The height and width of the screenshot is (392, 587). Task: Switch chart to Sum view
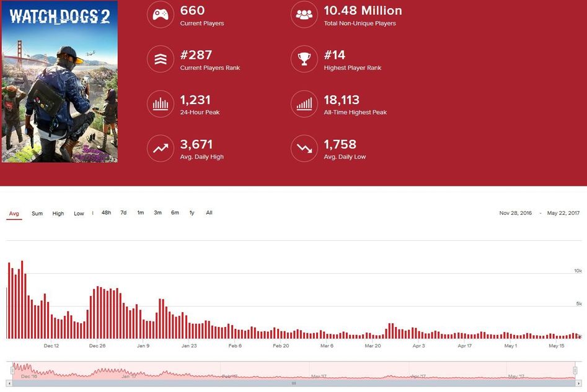[37, 214]
